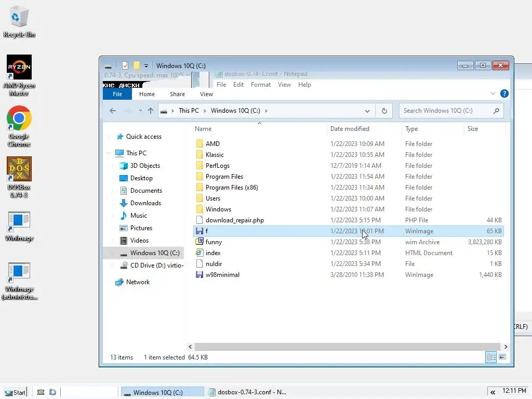Expand chevron after This PC breadcrumb

pos(205,111)
